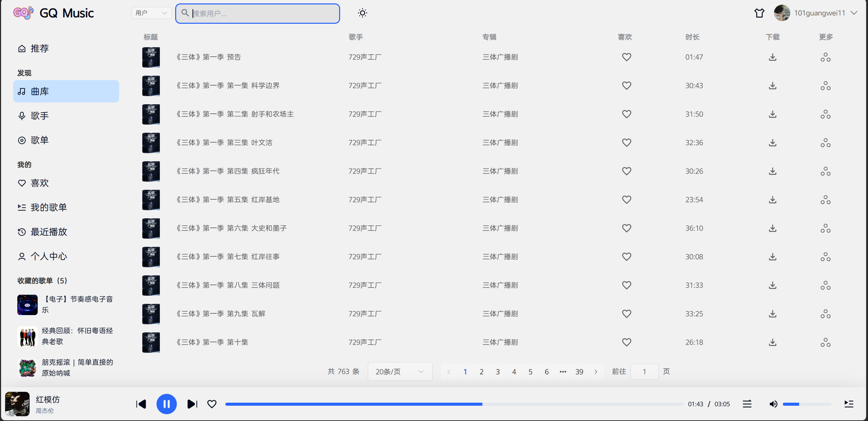The image size is (868, 421).
Task: Go to 最近播放 in sidebar
Action: 49,232
